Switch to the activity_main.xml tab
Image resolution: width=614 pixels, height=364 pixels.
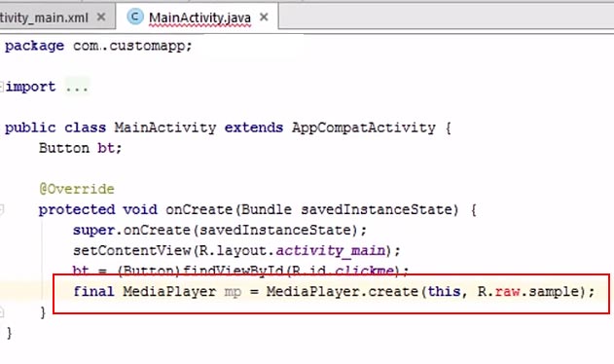coord(44,18)
